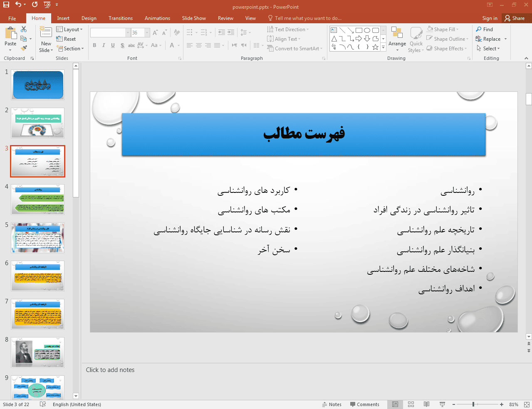Click the New Slide icon
The image size is (532, 409).
point(46,32)
